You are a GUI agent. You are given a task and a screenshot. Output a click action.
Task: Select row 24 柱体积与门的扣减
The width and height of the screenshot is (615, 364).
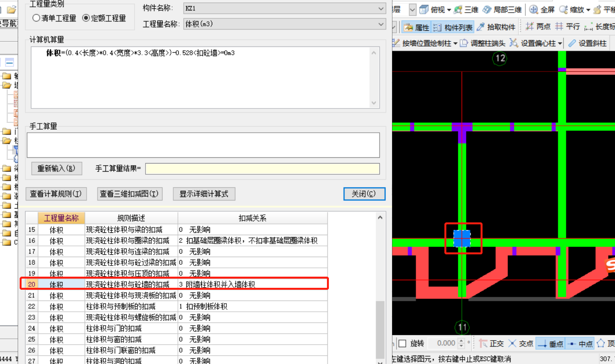point(177,329)
